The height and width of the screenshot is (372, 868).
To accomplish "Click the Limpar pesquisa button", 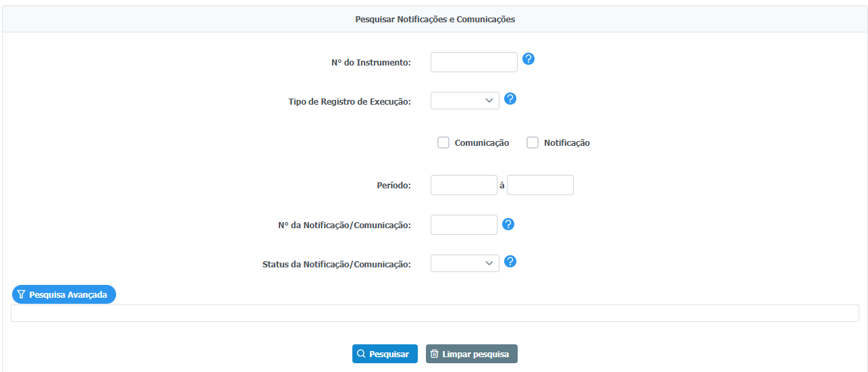I will pos(471,354).
